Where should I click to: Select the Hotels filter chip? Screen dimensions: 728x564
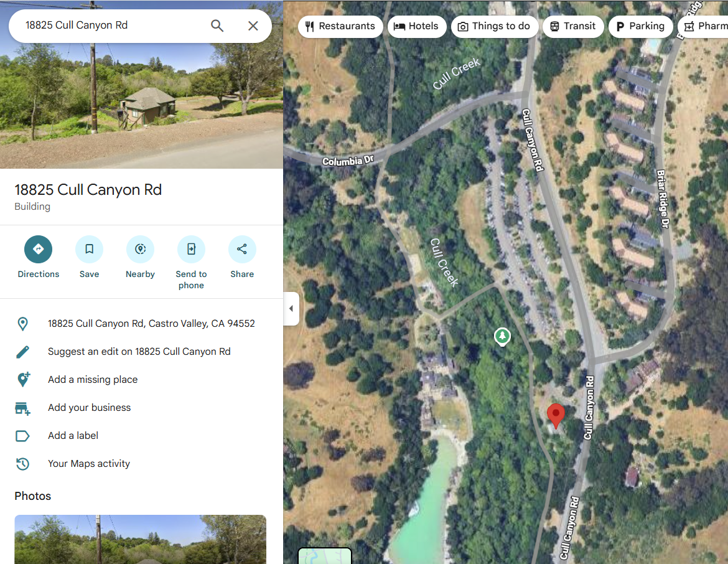pos(416,27)
